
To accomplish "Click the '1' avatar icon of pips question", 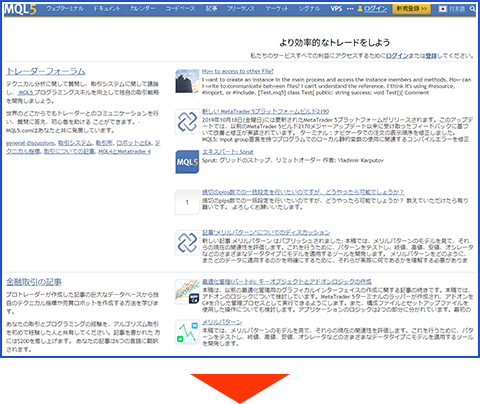I will 187,202.
